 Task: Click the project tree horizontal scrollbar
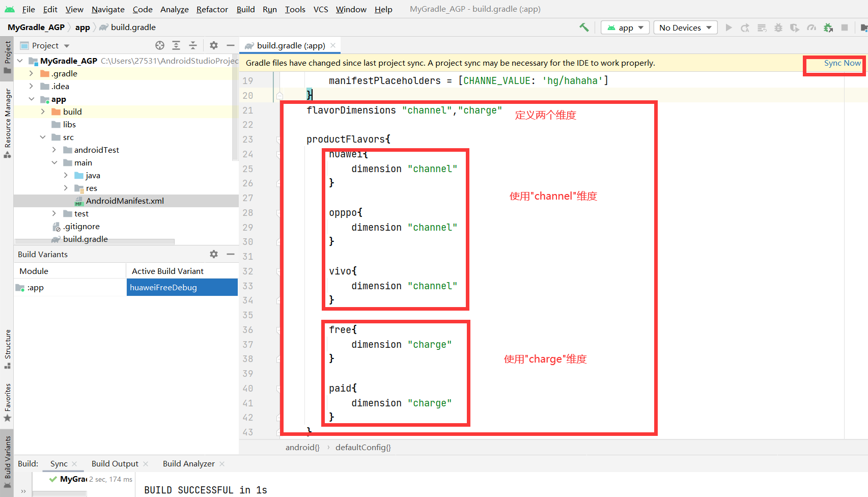[x=95, y=241]
